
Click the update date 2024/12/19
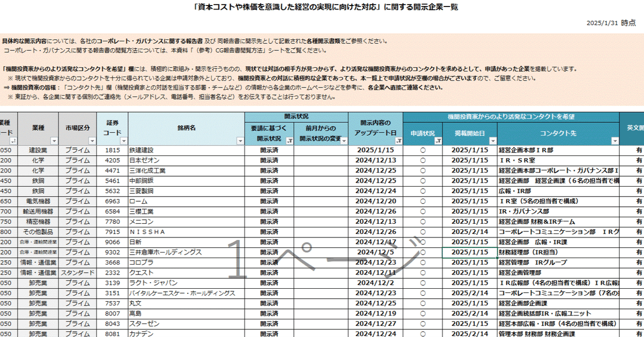pos(375,314)
